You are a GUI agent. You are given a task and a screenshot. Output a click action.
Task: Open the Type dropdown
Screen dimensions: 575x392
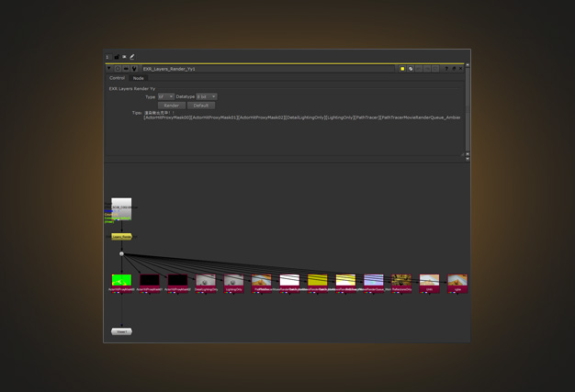click(165, 96)
